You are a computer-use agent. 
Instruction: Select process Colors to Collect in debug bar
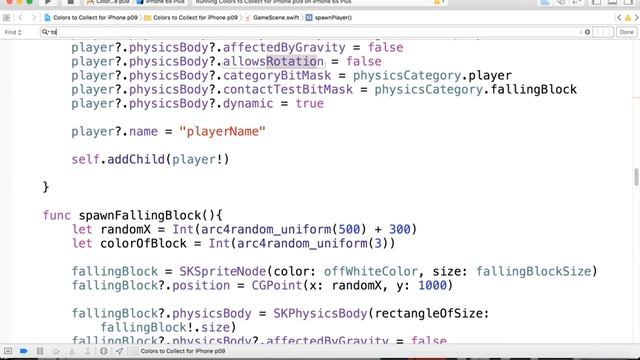click(178, 351)
